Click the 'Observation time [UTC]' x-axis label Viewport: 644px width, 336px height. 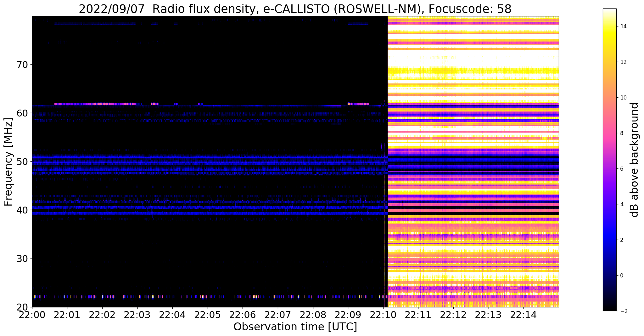tap(295, 327)
